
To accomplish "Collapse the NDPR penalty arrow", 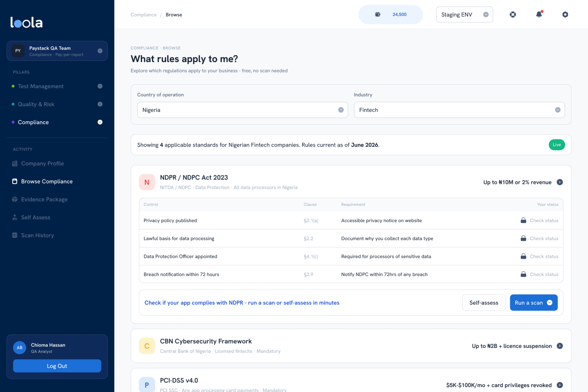I will click(560, 182).
